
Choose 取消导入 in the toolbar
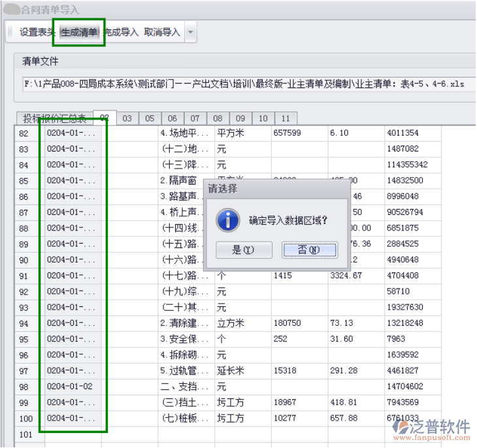[162, 32]
